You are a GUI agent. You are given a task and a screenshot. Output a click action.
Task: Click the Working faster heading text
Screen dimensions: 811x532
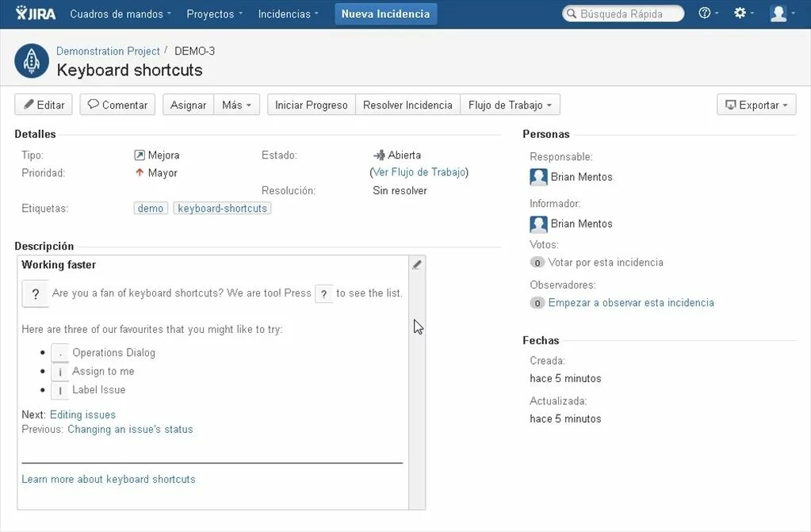[x=59, y=265]
